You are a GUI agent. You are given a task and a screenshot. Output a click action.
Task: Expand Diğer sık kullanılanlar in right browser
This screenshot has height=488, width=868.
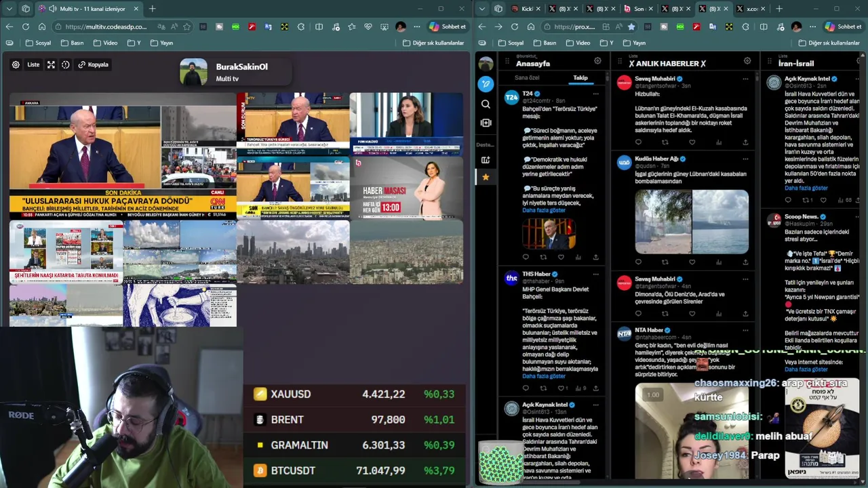pyautogui.click(x=829, y=43)
